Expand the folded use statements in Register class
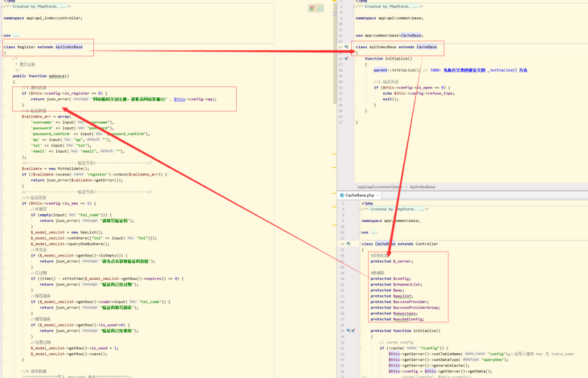 click(16, 35)
